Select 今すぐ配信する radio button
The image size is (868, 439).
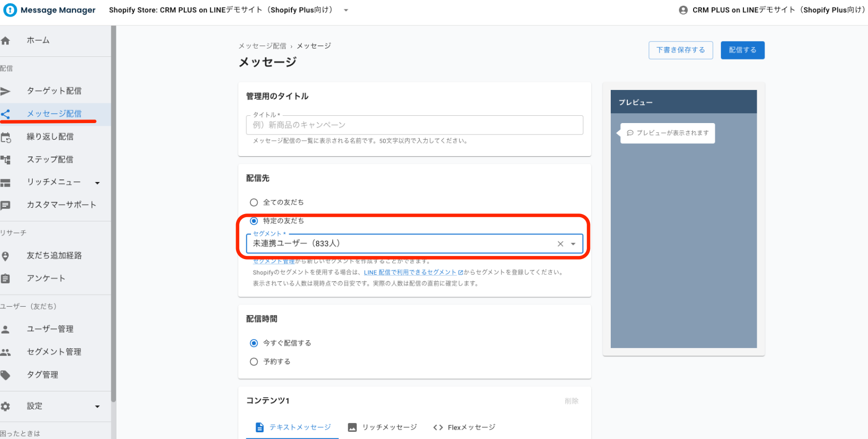254,343
